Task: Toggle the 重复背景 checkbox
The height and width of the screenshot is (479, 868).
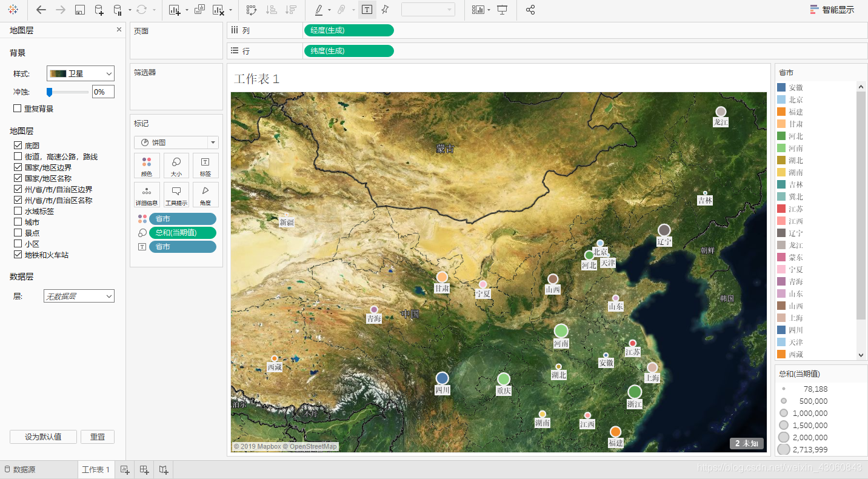Action: 18,108
